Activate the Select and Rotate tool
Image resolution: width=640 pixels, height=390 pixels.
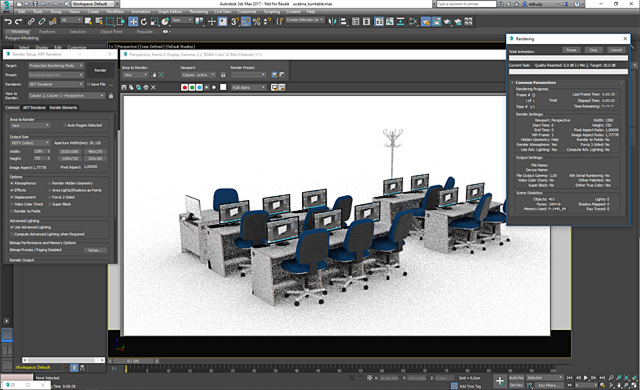144,21
